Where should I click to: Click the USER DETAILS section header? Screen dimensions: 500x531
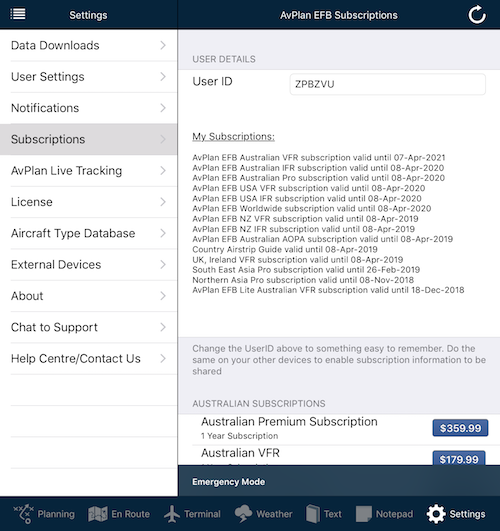[224, 59]
